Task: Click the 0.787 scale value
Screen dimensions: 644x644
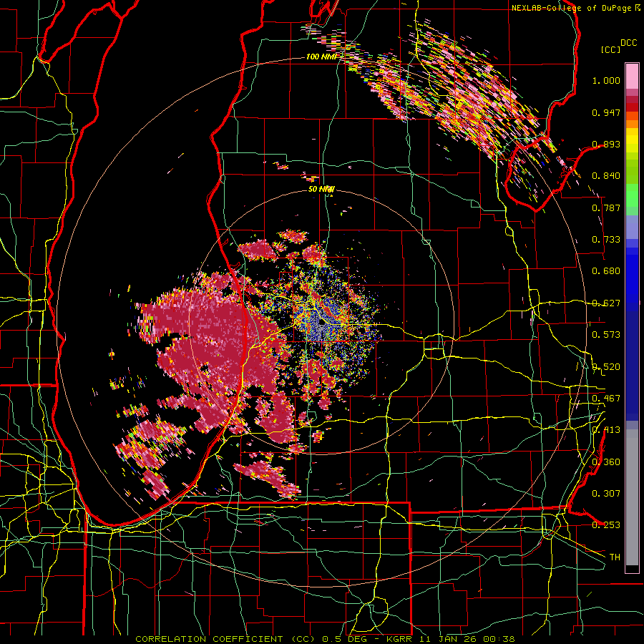Action: pos(606,208)
